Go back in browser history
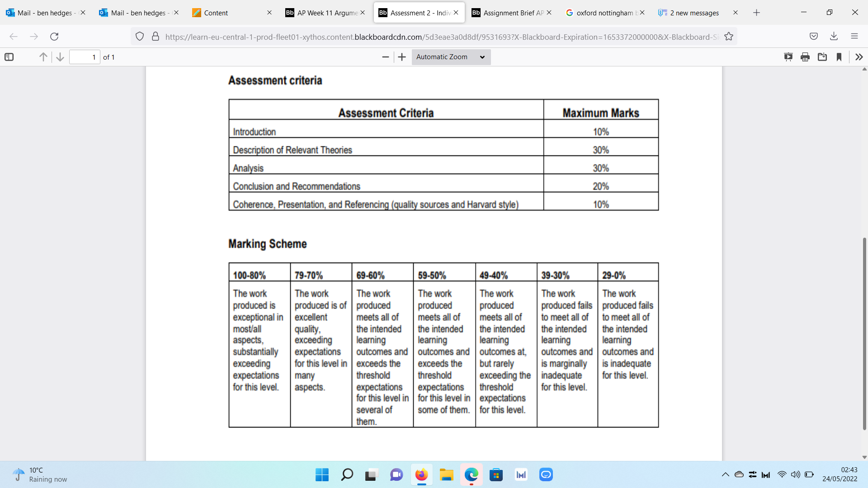868x488 pixels. point(14,37)
